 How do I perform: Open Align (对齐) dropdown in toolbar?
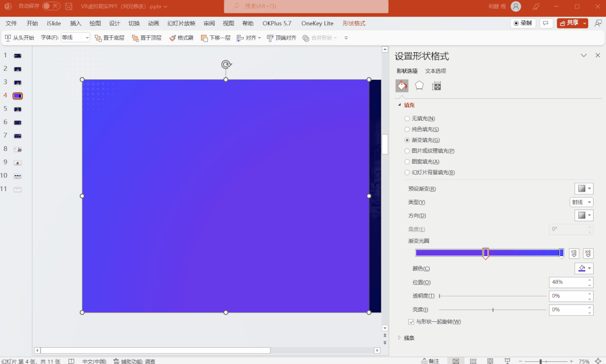(x=249, y=38)
